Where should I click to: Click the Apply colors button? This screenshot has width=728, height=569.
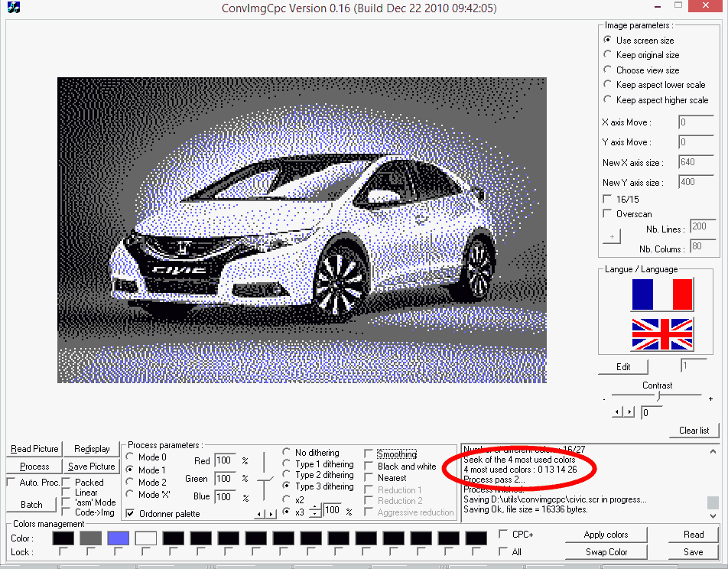(606, 534)
